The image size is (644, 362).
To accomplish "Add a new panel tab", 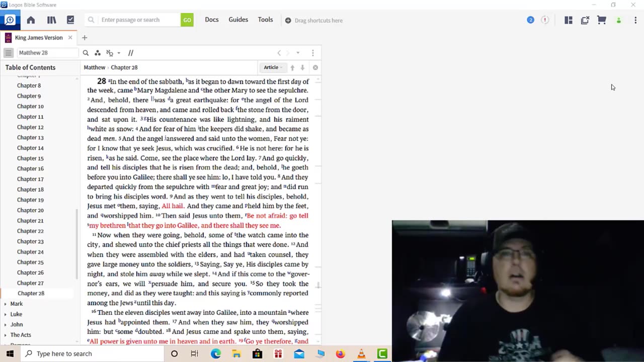I will [85, 38].
